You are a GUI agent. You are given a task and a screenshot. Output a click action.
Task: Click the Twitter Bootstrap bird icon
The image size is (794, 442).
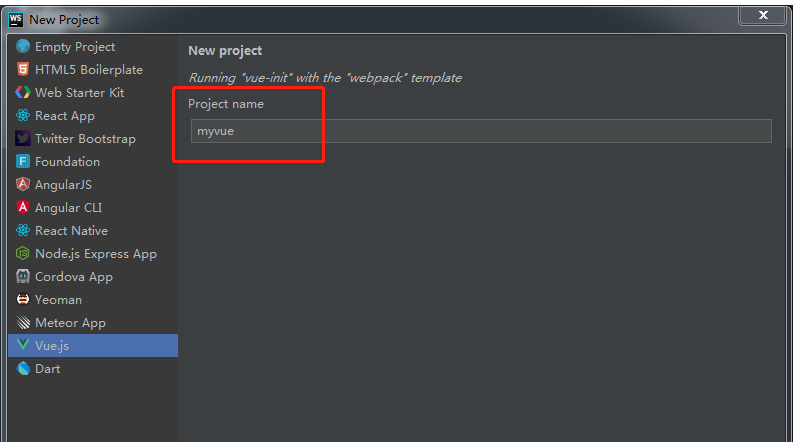(23, 139)
